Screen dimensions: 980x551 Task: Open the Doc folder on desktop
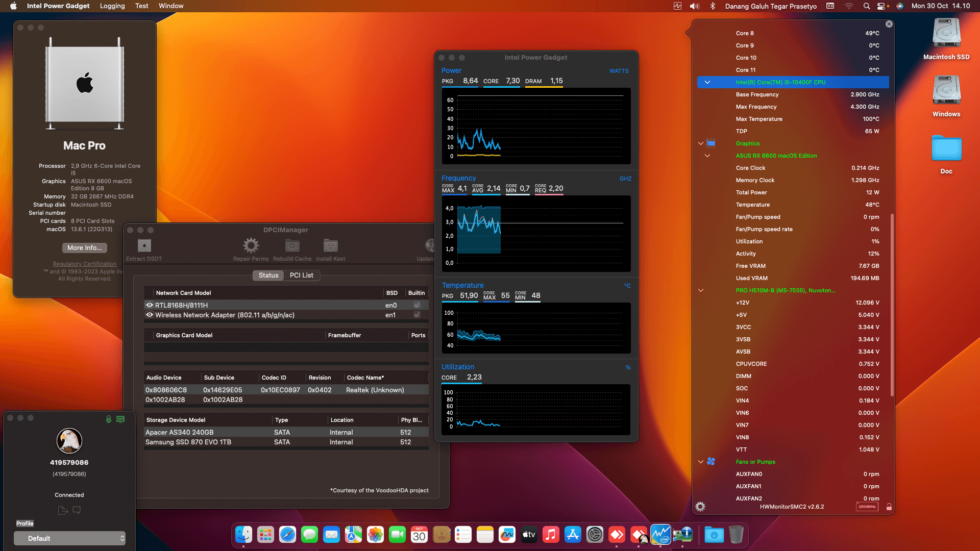click(946, 149)
